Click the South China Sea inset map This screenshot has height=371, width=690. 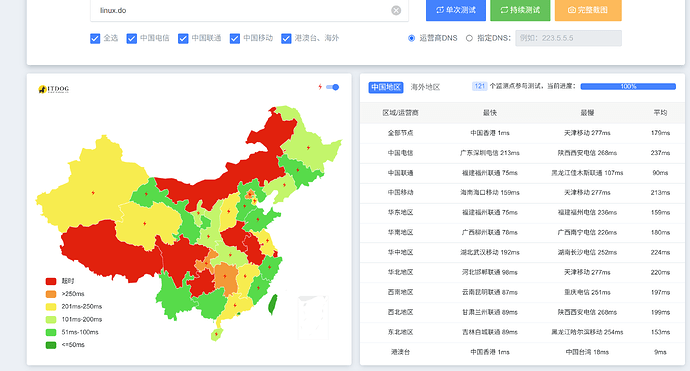(313, 317)
